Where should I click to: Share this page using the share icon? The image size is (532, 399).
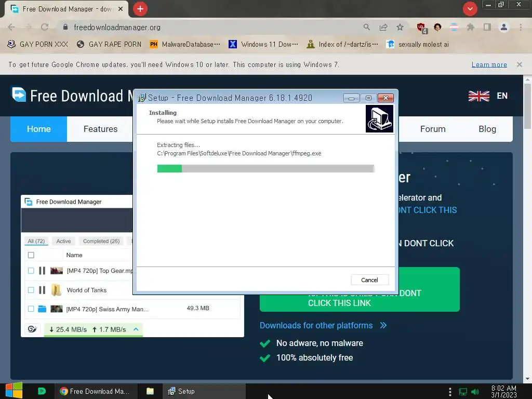[383, 27]
